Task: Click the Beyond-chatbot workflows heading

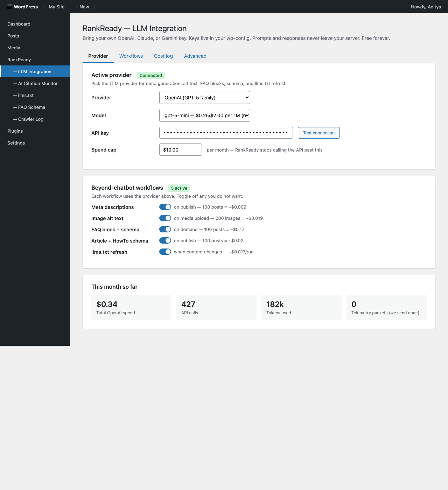Action: (x=127, y=188)
